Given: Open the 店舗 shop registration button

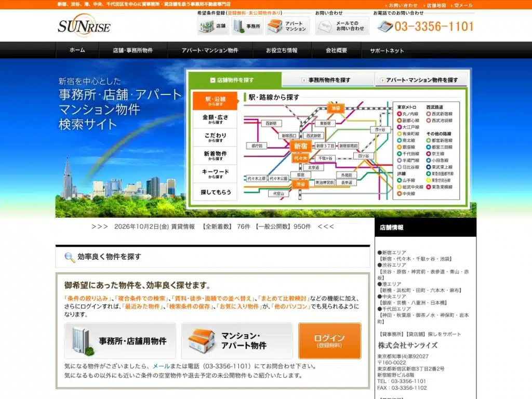Looking at the screenshot, I should pyautogui.click(x=213, y=26).
